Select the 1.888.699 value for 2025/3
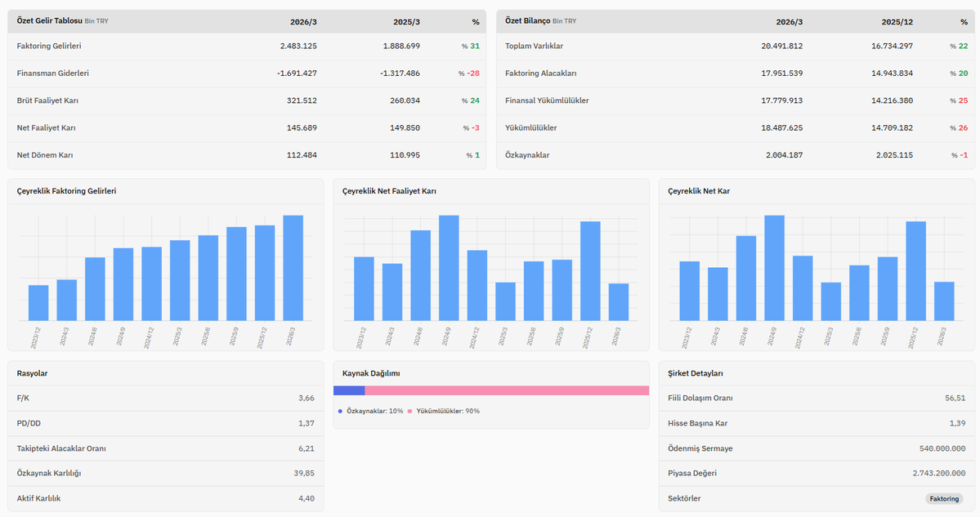This screenshot has width=980, height=517. (x=401, y=47)
